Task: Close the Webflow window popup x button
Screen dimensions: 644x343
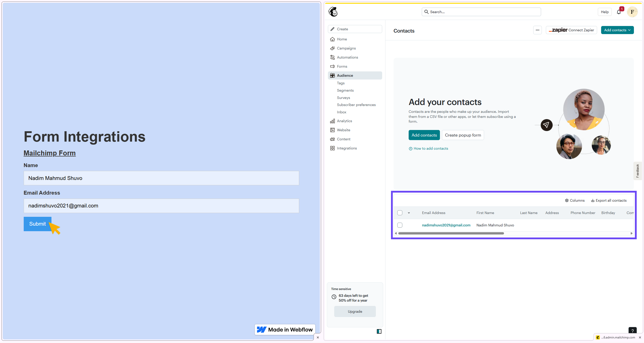Action: (x=318, y=337)
